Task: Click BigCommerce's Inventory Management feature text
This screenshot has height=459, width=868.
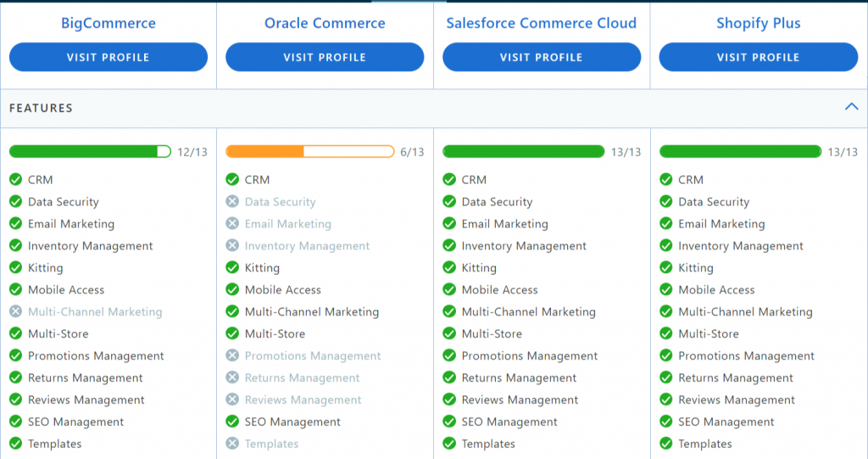Action: tap(91, 246)
